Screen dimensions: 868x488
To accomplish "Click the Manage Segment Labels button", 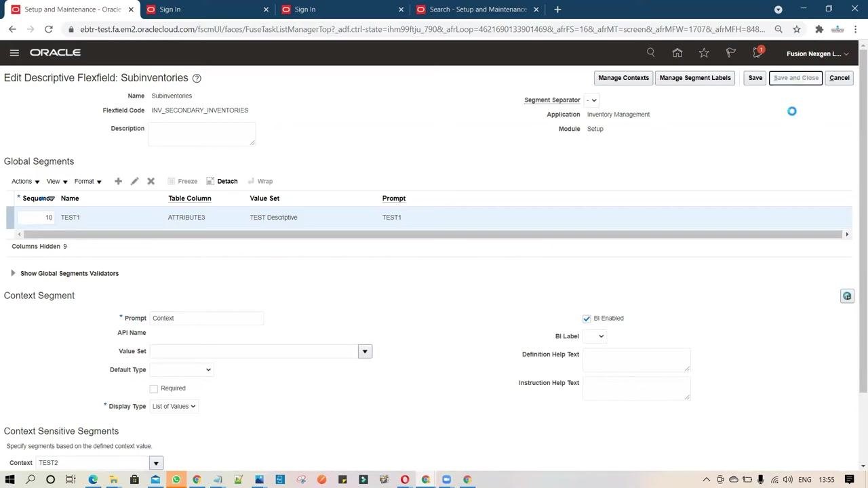I will coord(695,78).
